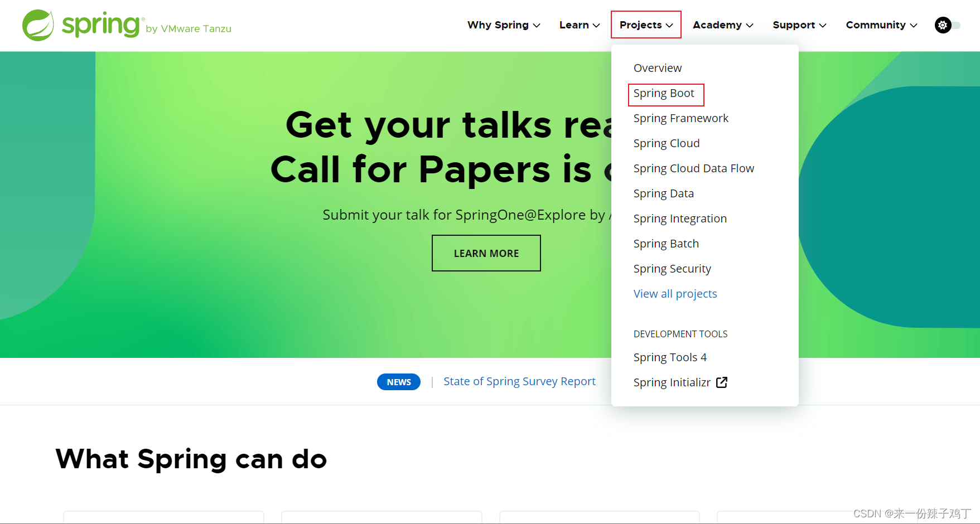Open the State of Spring Survey Report link

[x=519, y=381]
